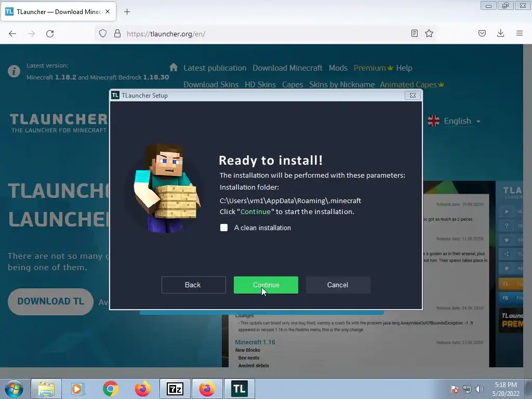Close the TLauncher browser tab
This screenshot has width=532, height=399.
(x=108, y=11)
